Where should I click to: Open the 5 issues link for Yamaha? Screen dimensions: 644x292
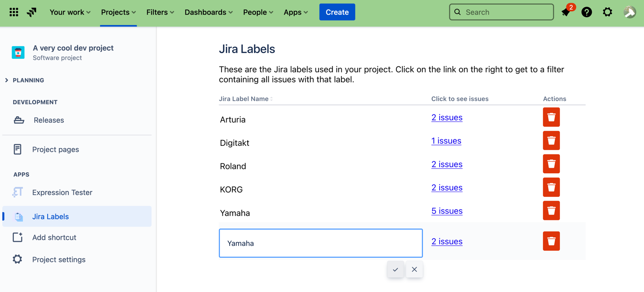(447, 211)
